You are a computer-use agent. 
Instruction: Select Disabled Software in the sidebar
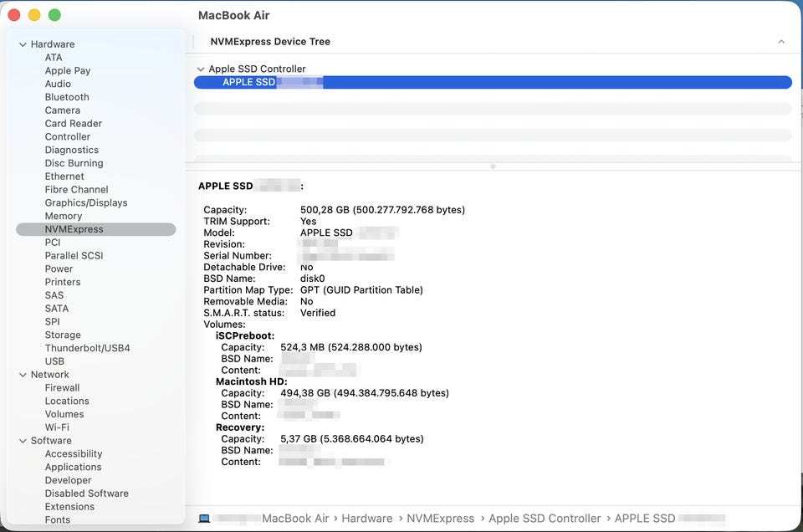click(86, 494)
